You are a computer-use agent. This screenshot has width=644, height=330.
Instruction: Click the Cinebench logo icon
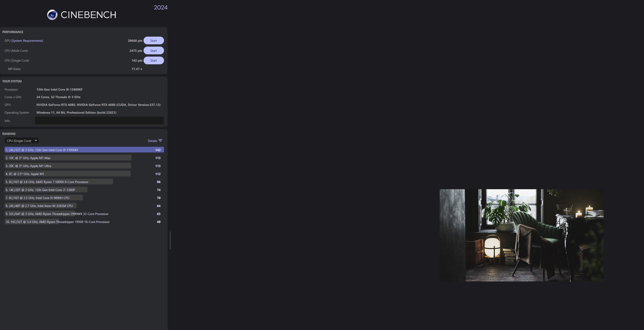[x=52, y=15]
